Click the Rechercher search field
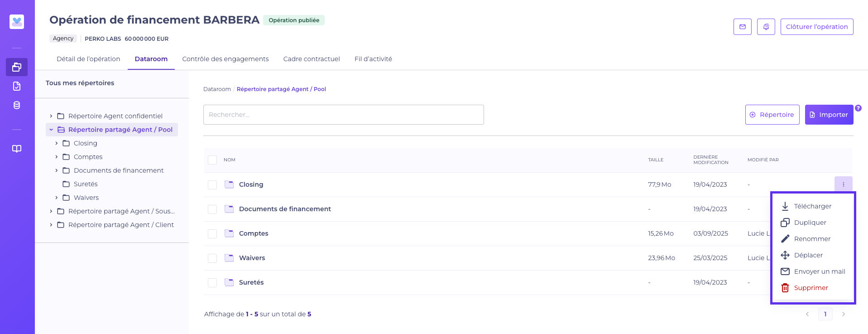 [x=343, y=115]
